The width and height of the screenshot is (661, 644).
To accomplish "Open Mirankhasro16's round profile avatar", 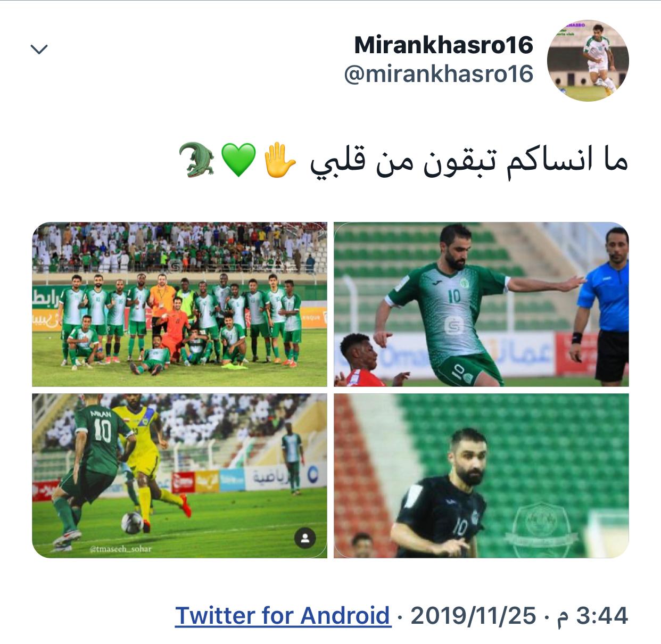I will coord(588,60).
